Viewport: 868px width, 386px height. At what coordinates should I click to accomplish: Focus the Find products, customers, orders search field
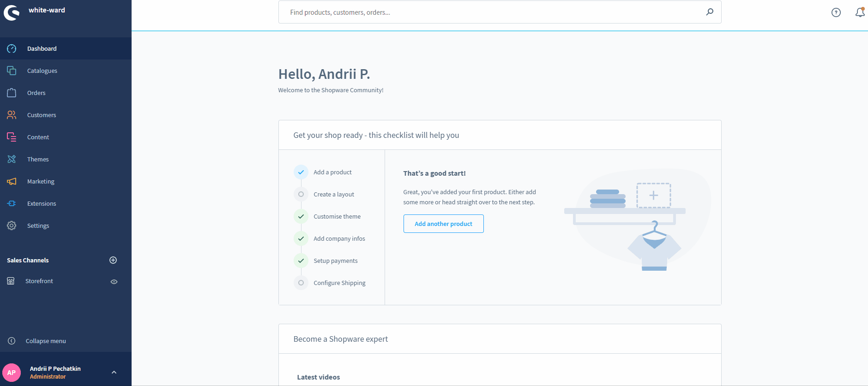(x=500, y=12)
